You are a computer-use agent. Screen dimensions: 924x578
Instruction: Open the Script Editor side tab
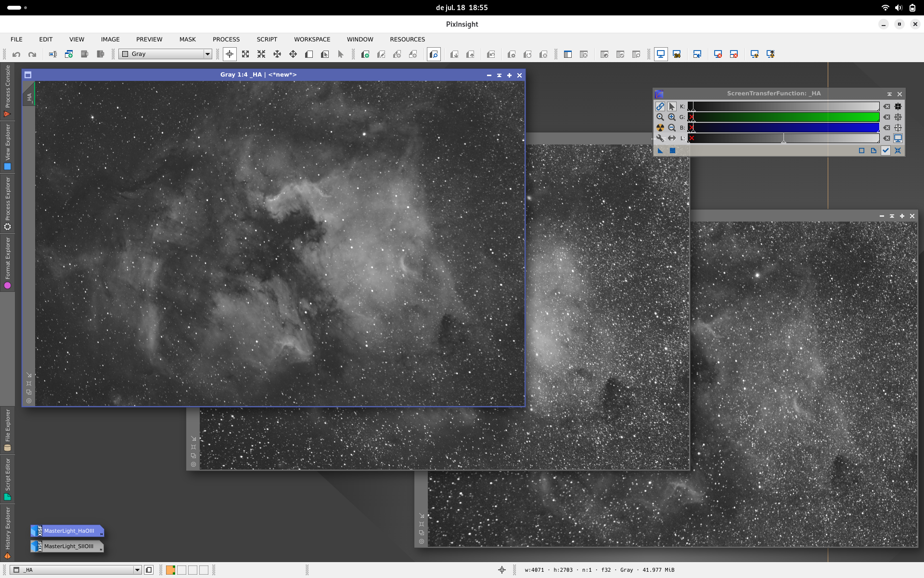tap(7, 479)
